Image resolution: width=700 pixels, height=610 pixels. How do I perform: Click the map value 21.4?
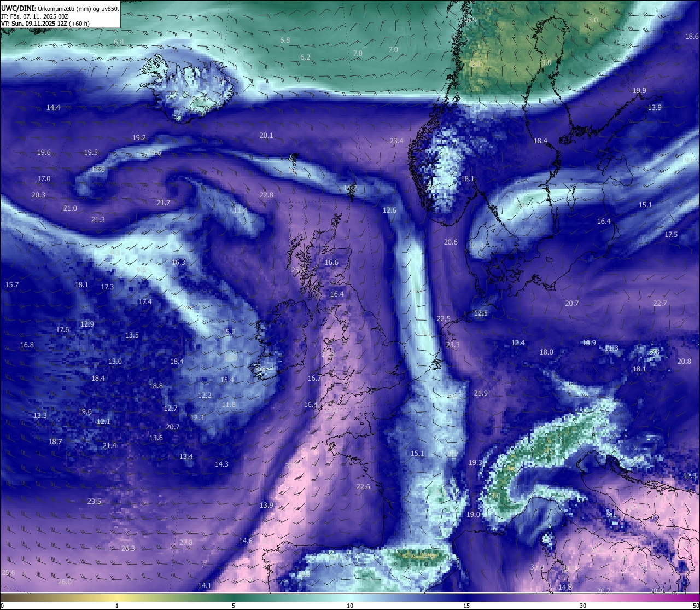pyautogui.click(x=109, y=446)
